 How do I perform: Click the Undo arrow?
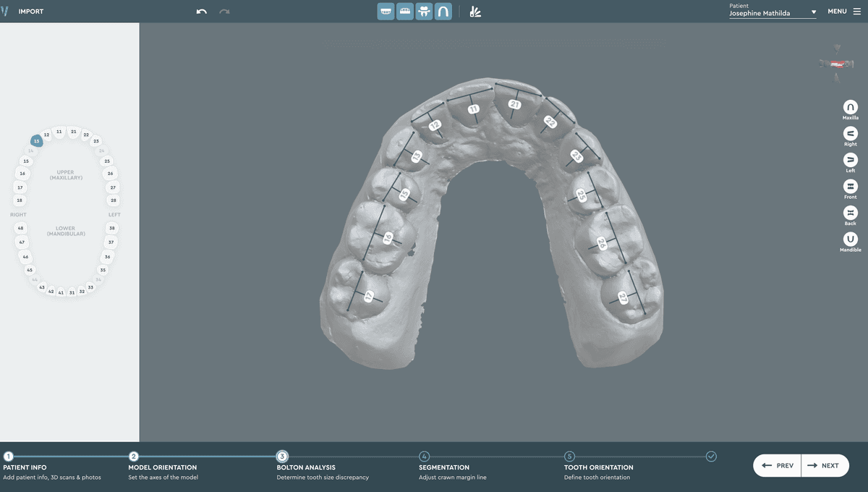click(201, 11)
